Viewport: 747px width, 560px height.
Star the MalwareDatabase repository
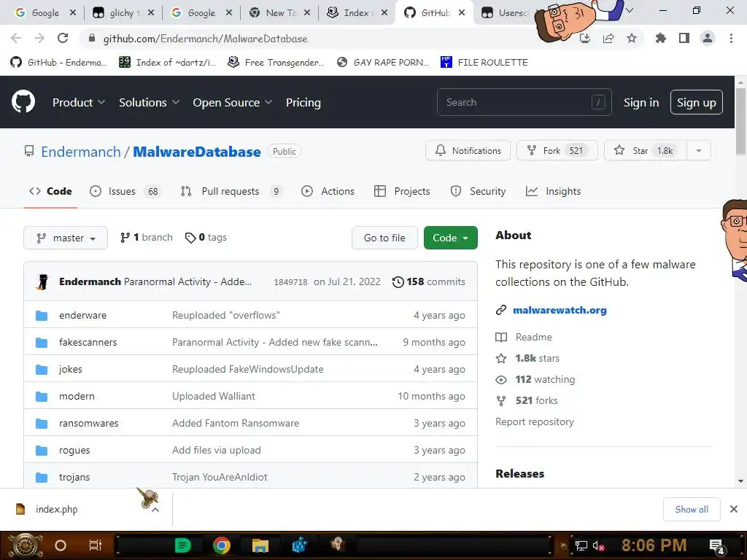tap(645, 150)
